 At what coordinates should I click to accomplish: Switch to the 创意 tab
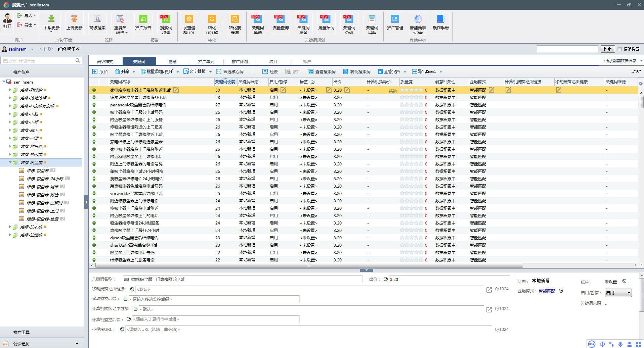click(173, 61)
